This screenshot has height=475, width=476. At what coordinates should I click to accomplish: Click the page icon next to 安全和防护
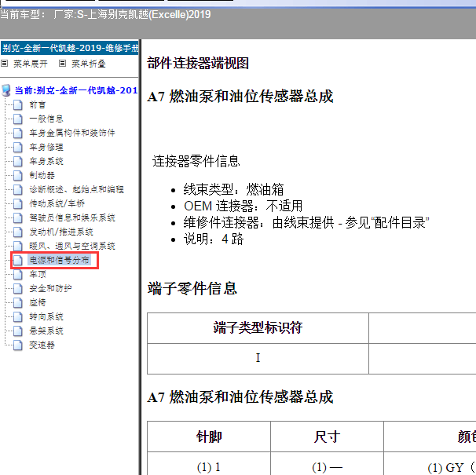[x=18, y=288]
